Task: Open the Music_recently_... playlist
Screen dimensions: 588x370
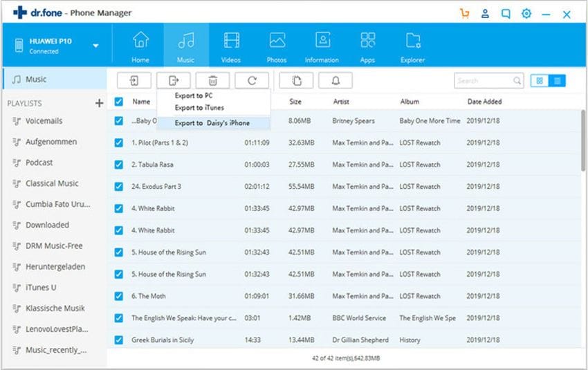Action: [x=56, y=350]
